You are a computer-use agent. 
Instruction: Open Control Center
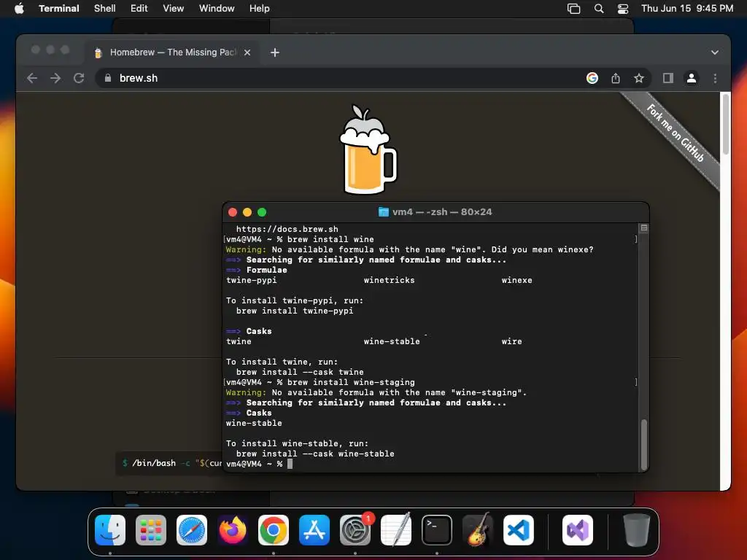tap(623, 9)
